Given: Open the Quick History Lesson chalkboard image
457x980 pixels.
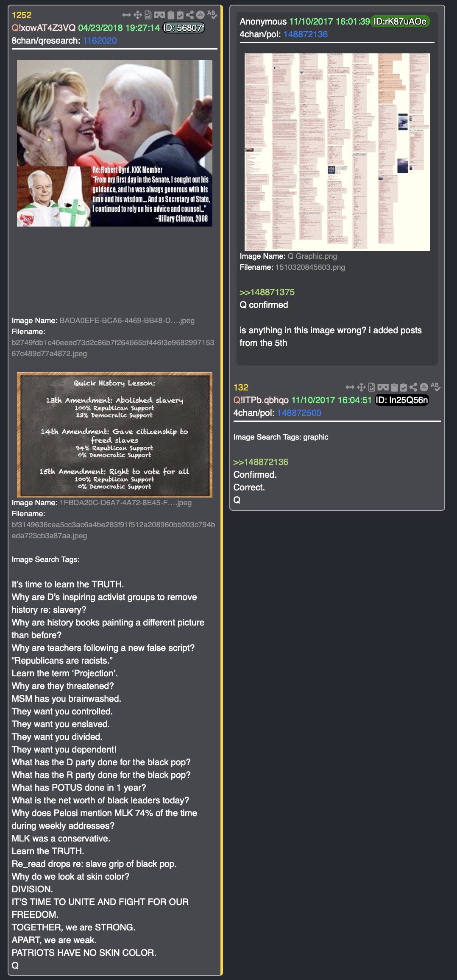Looking at the screenshot, I should (x=114, y=435).
